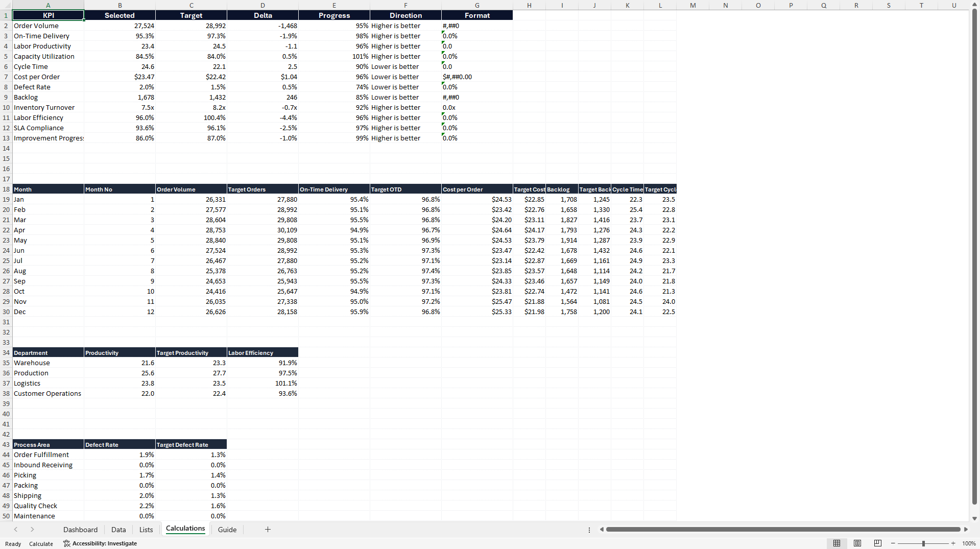This screenshot has width=980, height=549.
Task: Select Oct month number 10 cell
Action: click(119, 291)
